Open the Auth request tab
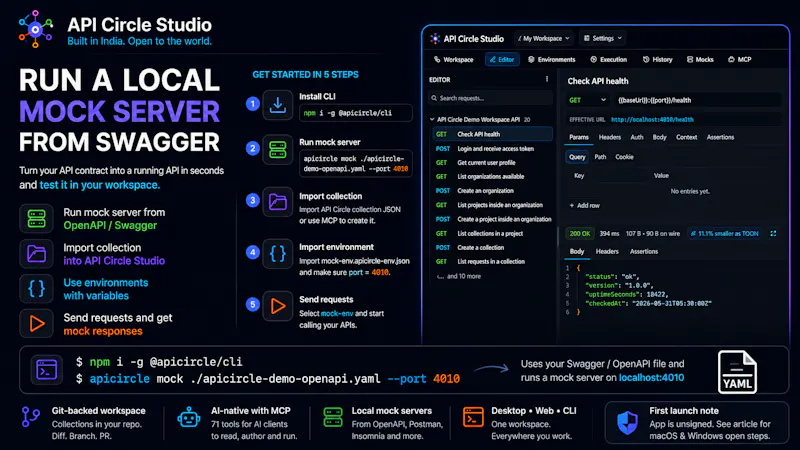Screen dimensions: 800x450 click(x=637, y=137)
